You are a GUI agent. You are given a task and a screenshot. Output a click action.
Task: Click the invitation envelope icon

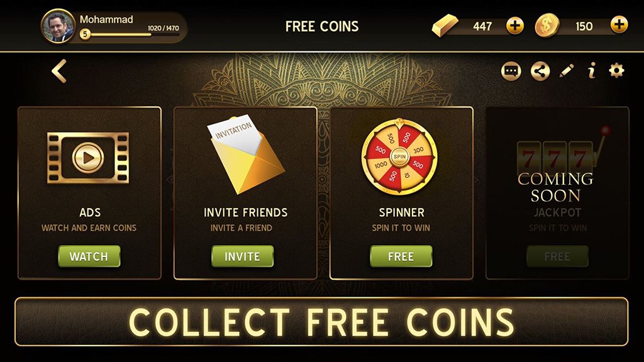pyautogui.click(x=246, y=155)
